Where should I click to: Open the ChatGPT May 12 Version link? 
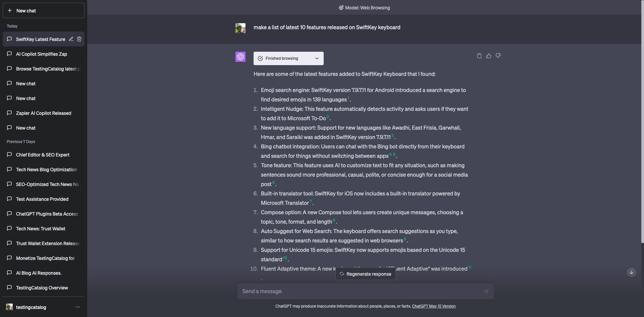(434, 306)
